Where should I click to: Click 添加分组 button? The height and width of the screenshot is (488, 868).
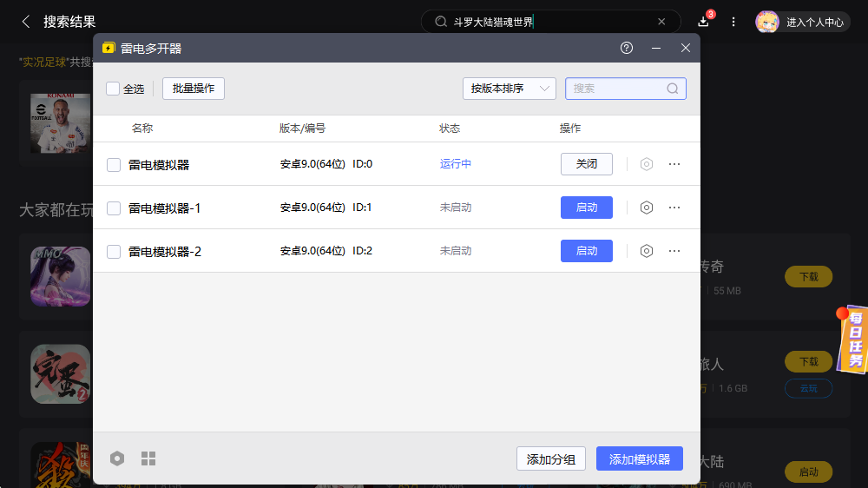551,458
